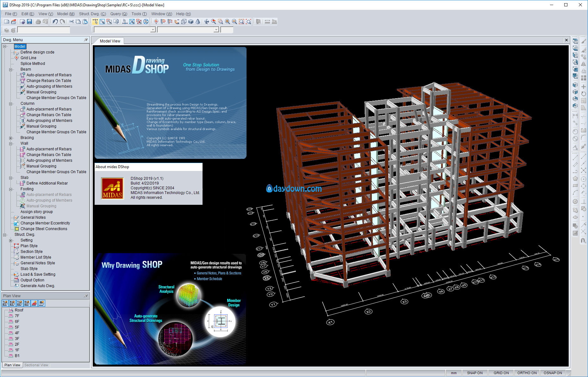Toggle SNAP ON in status bar
Screen dimensions: 588x377
pos(475,373)
